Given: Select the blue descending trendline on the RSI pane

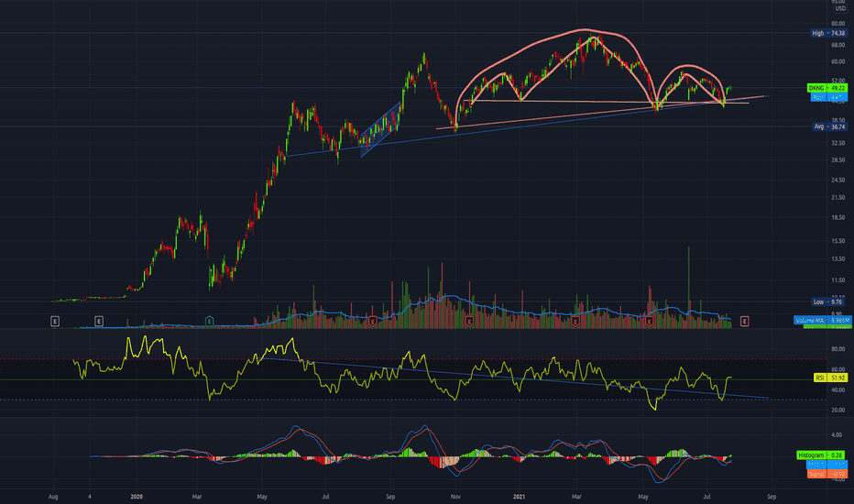Looking at the screenshot, I should click(516, 378).
